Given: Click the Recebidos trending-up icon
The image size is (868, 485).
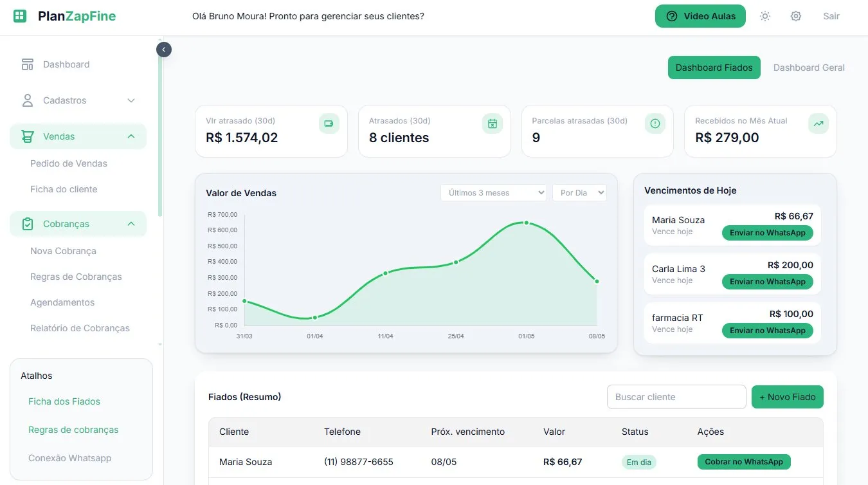Looking at the screenshot, I should (818, 124).
